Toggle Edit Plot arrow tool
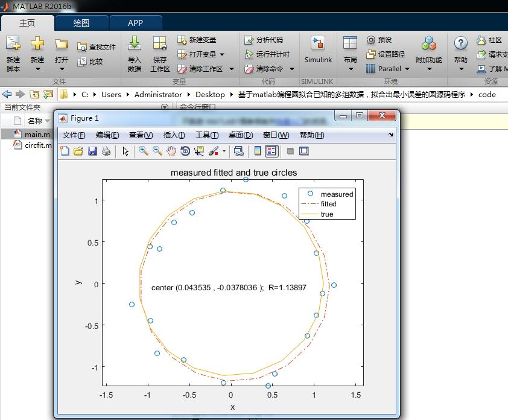The image size is (508, 420). (125, 151)
